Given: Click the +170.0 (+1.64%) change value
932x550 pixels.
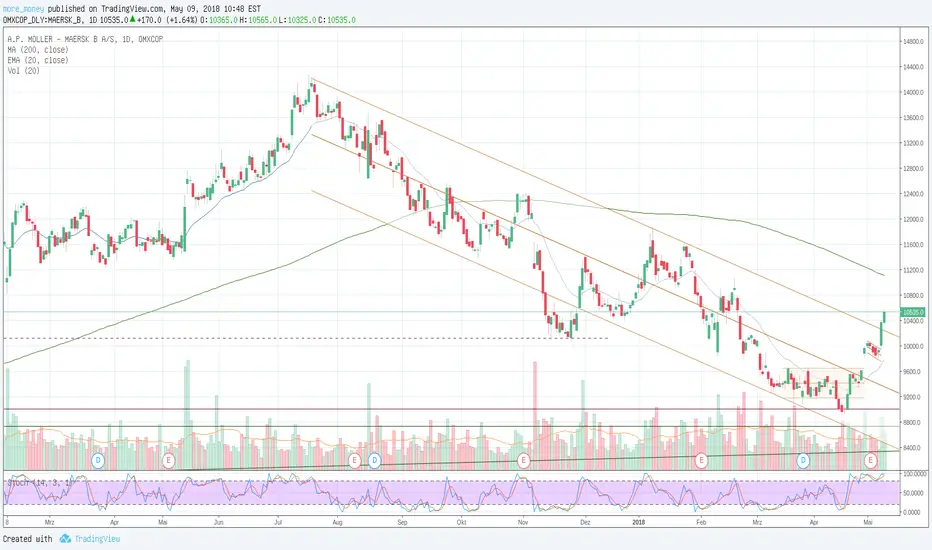Looking at the screenshot, I should click(x=166, y=20).
